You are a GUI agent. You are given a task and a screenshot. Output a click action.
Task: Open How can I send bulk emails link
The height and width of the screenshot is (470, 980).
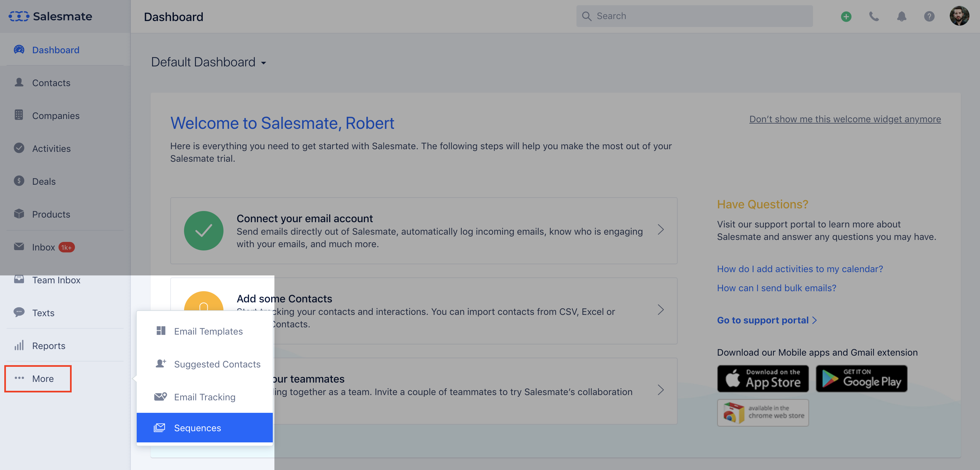pos(776,288)
